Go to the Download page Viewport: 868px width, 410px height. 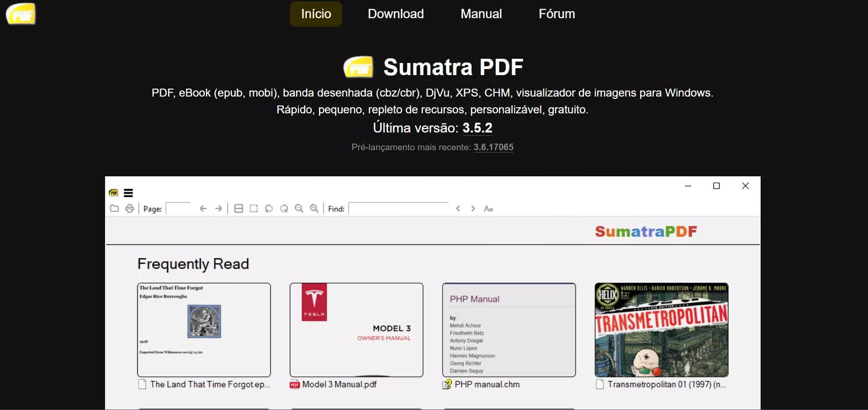pos(396,14)
